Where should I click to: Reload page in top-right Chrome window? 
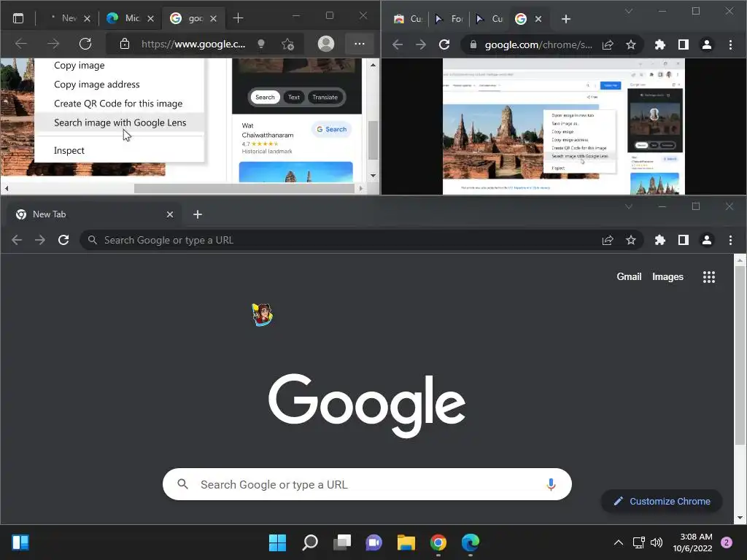coord(444,44)
